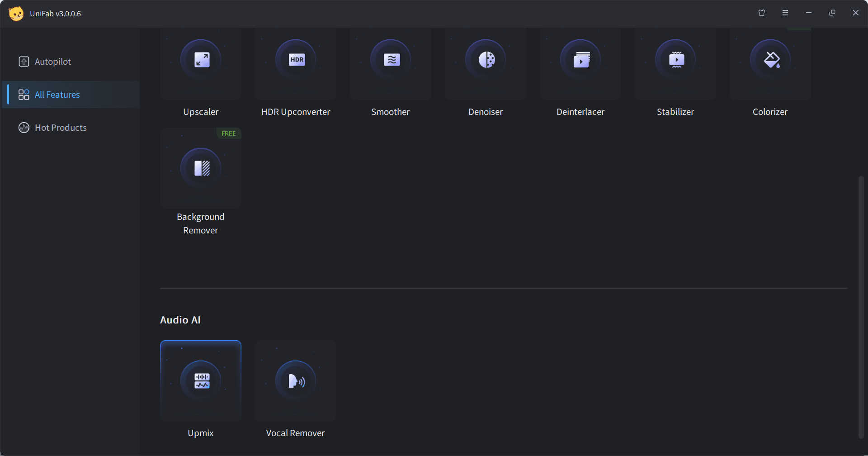Open the skin theme shirt icon
Viewport: 868px width, 456px height.
coord(762,13)
